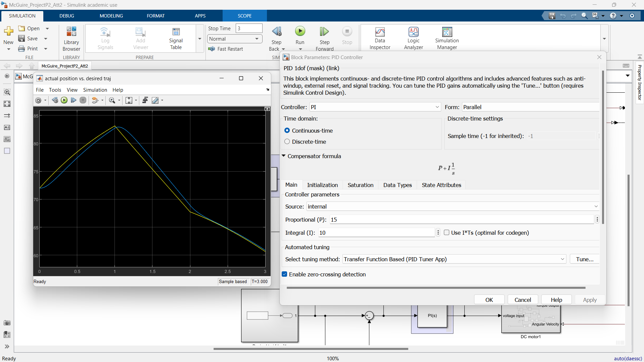Switch to the DEBUG ribbon tab
The height and width of the screenshot is (362, 644).
(x=67, y=16)
